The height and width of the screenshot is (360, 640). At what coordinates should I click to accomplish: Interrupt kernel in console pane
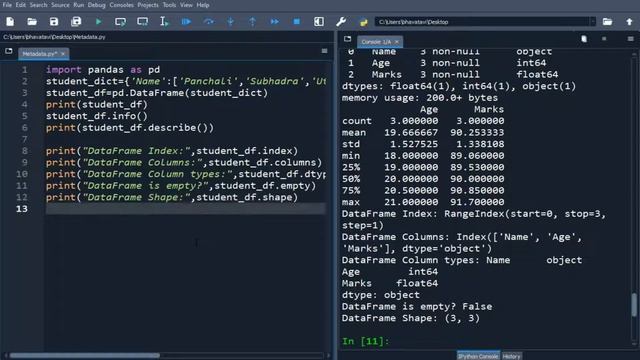(604, 39)
